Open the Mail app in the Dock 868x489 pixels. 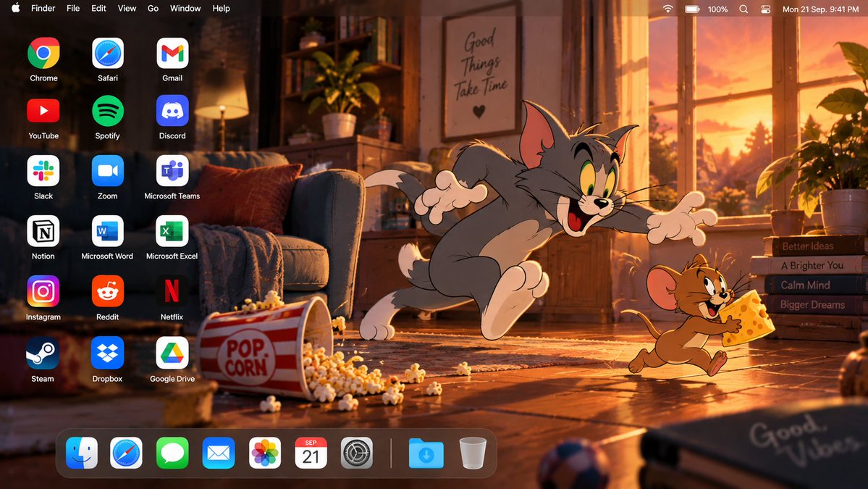click(218, 453)
